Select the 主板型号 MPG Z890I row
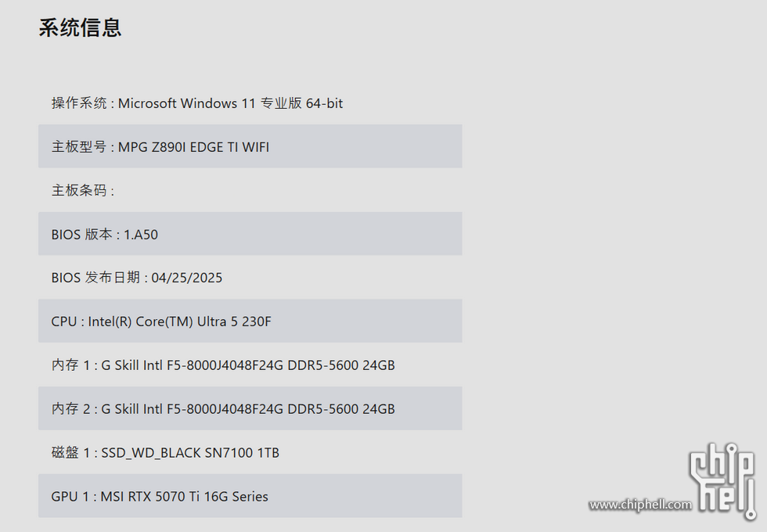This screenshot has height=532, width=767. [250, 146]
